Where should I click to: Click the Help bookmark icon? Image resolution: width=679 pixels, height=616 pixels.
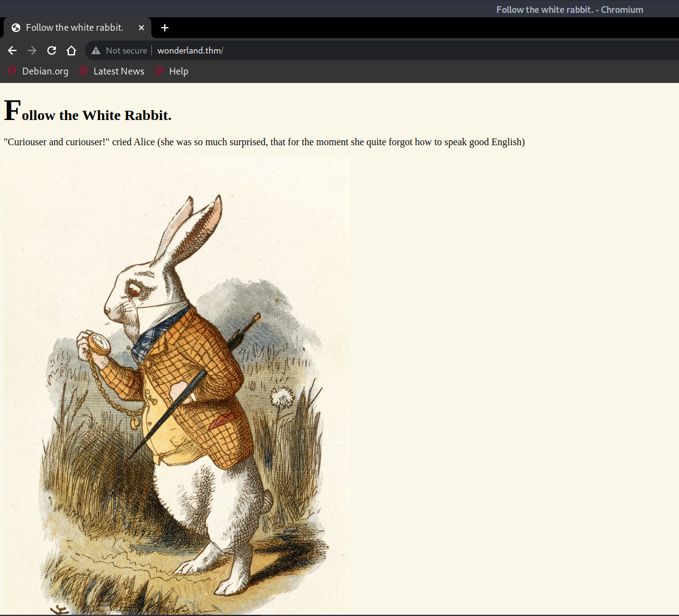(159, 71)
